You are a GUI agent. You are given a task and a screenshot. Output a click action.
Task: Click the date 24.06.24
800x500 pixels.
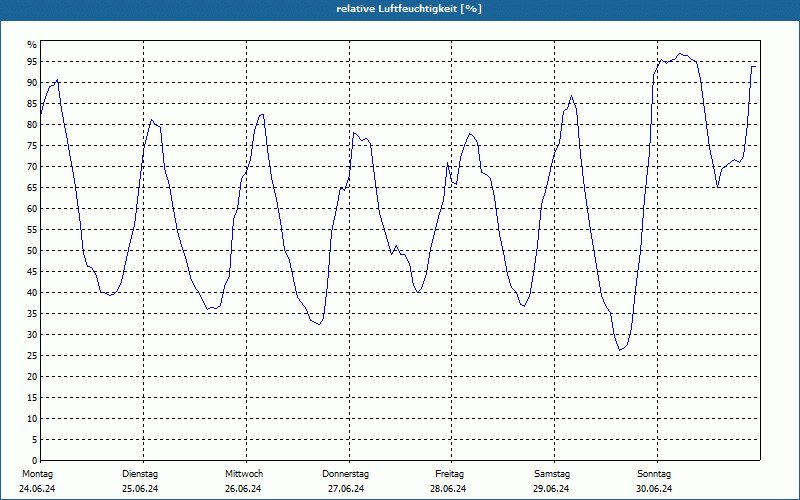[37, 489]
